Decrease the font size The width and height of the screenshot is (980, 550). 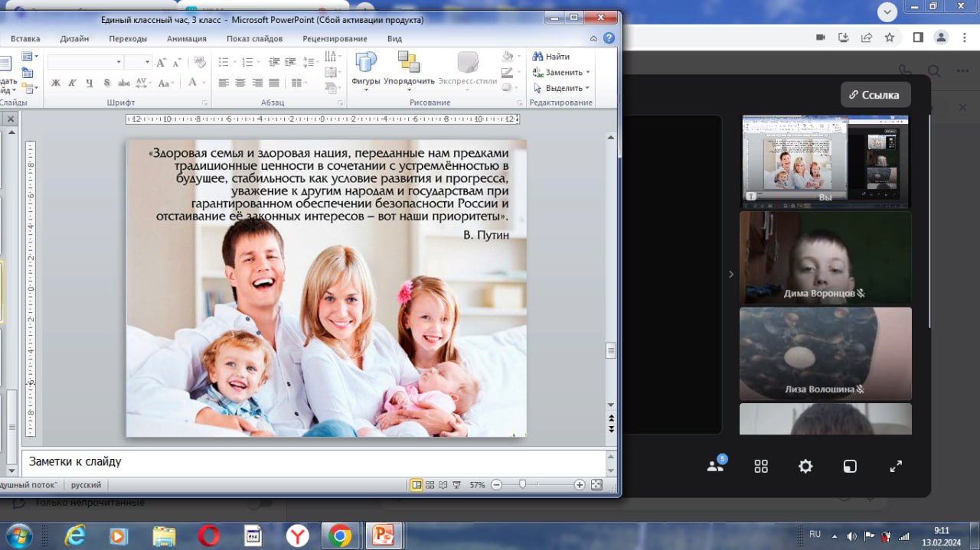(x=175, y=63)
